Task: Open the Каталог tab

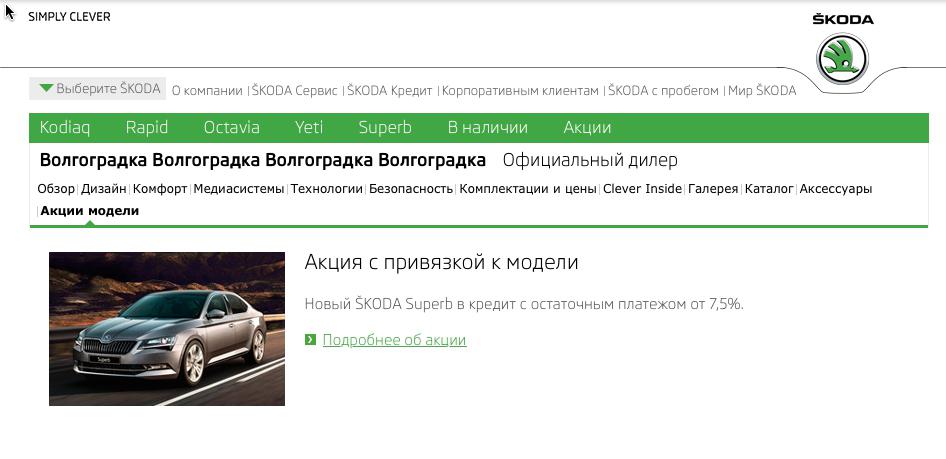Action: tap(769, 189)
